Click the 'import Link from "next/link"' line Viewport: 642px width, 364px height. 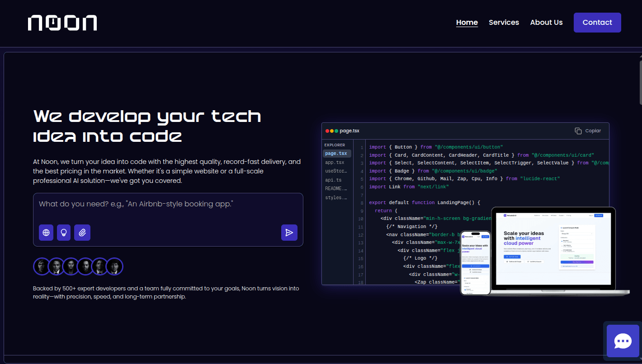[x=409, y=187]
